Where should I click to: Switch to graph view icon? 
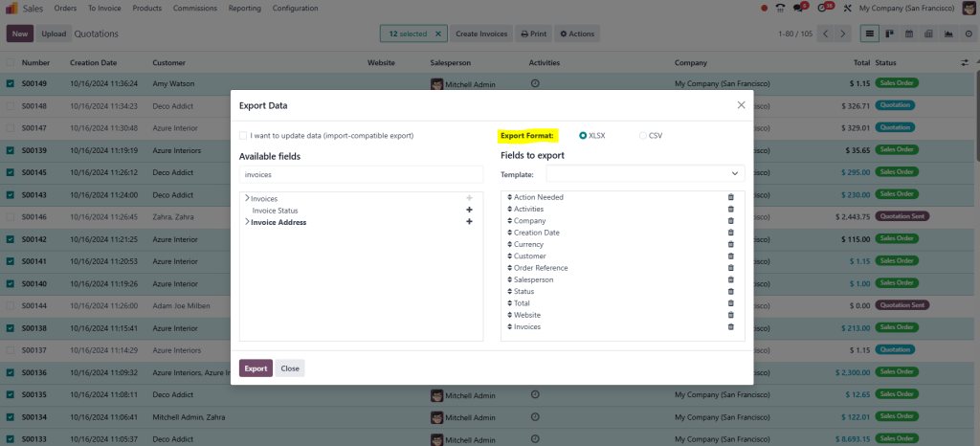click(x=948, y=33)
